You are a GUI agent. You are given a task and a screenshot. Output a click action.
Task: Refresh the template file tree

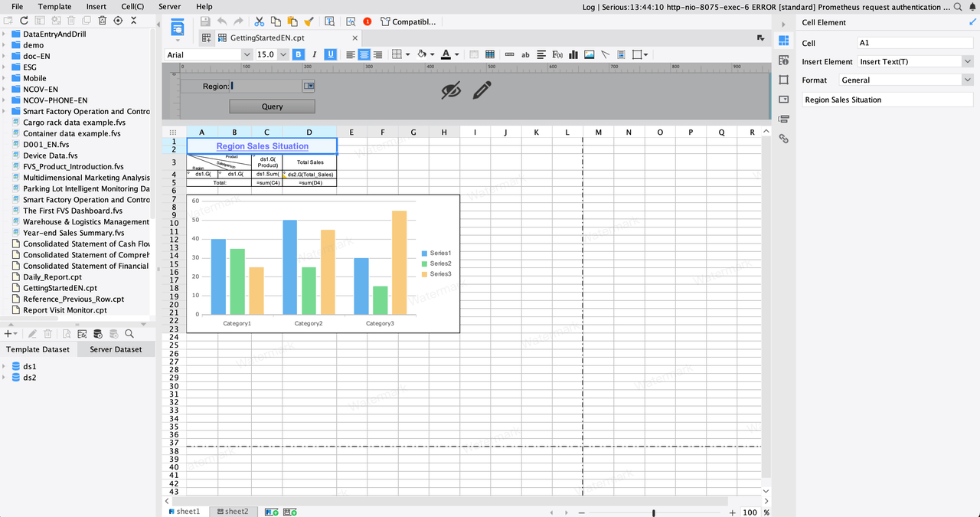pos(24,21)
